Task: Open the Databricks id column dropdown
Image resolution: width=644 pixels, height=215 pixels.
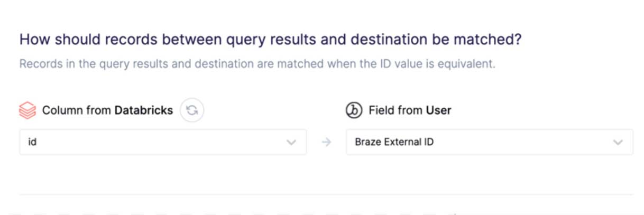Action: [159, 142]
